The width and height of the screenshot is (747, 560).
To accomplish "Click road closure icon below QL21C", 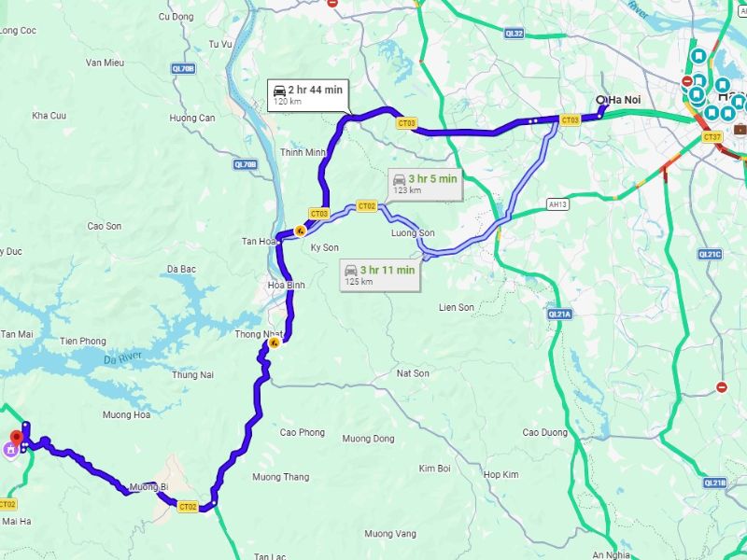I will click(722, 387).
